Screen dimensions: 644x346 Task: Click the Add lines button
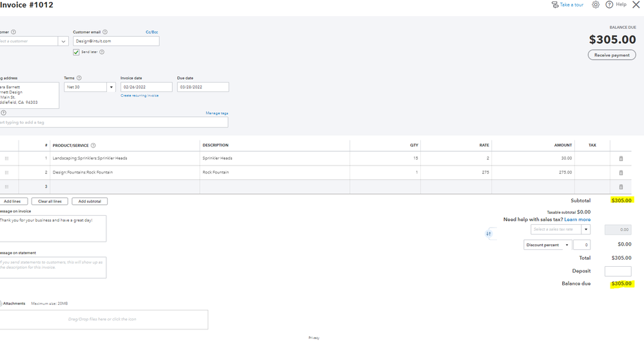coord(12,202)
